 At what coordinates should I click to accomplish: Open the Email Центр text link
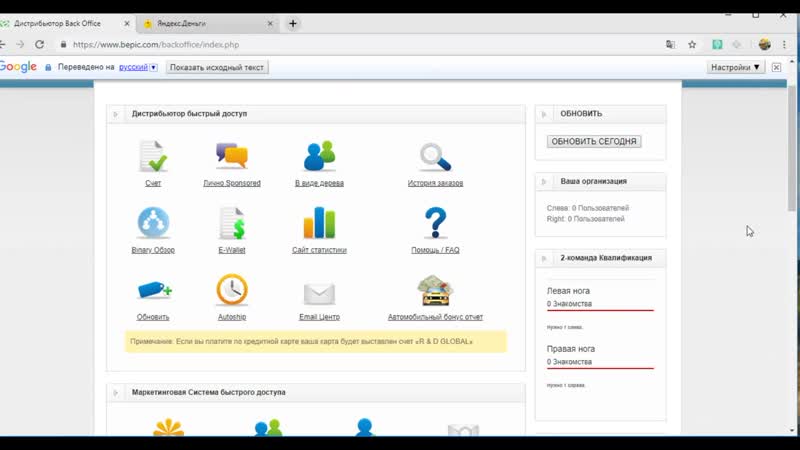tap(319, 317)
